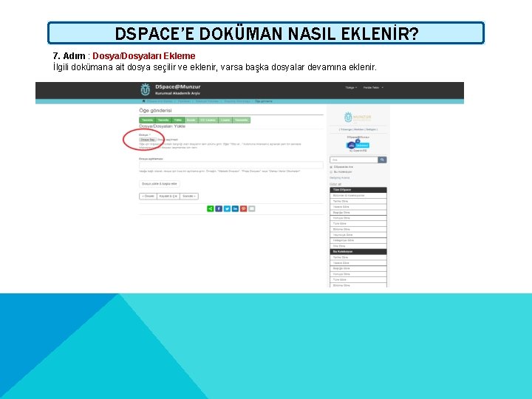The height and width of the screenshot is (399, 532).
Task: Click the "Dosya açıklaması" text field
Action: [x=231, y=165]
